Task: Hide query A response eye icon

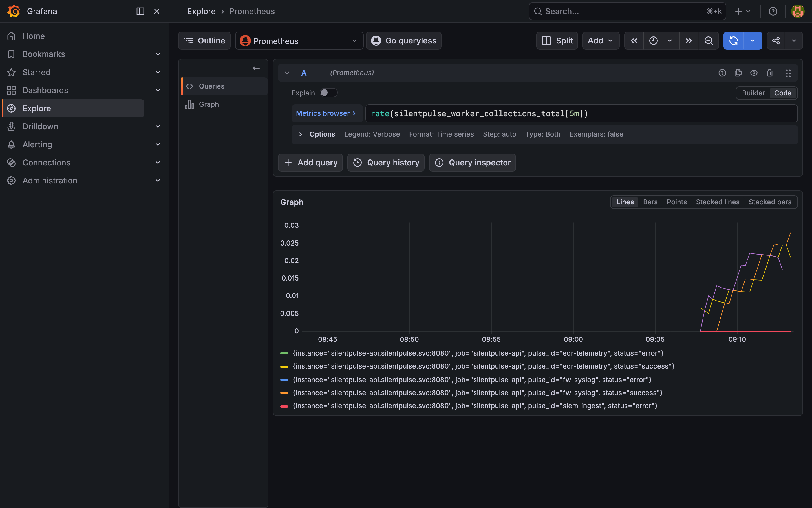Action: pos(754,73)
